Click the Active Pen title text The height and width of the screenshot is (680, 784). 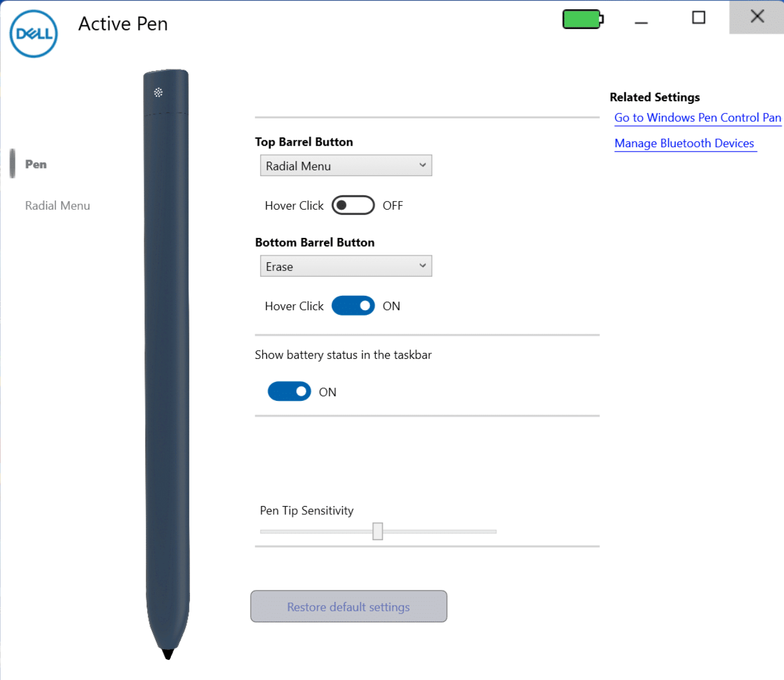pyautogui.click(x=123, y=24)
